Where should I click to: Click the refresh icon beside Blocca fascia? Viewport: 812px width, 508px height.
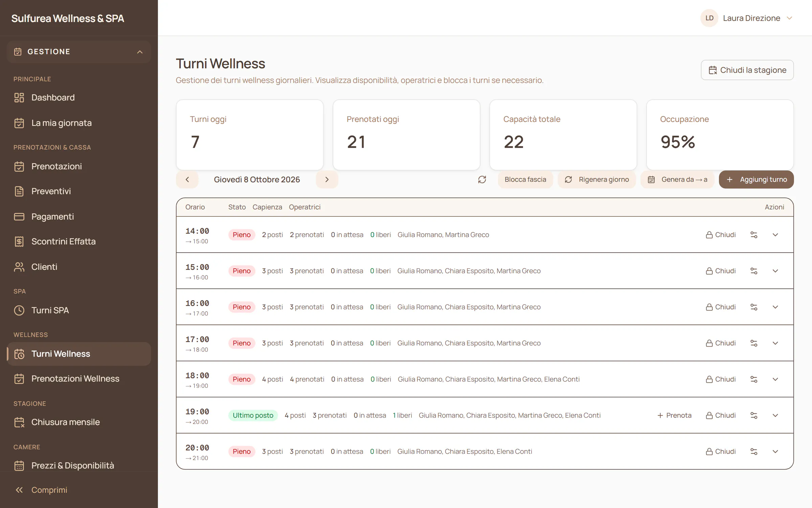coord(482,179)
